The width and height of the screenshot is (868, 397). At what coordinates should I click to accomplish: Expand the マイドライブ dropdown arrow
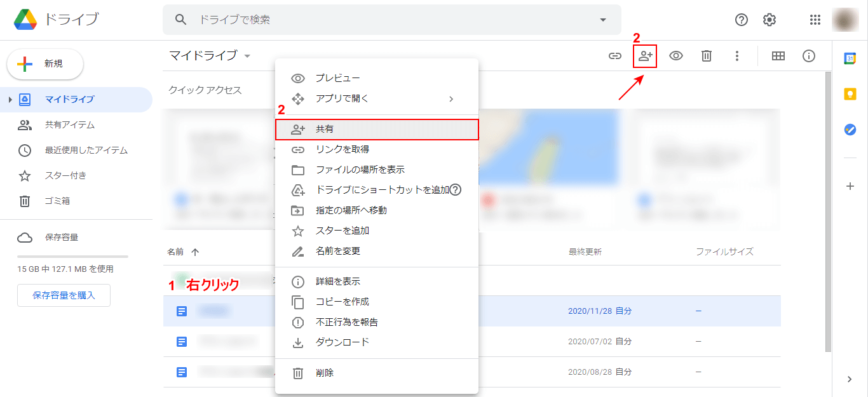[247, 56]
